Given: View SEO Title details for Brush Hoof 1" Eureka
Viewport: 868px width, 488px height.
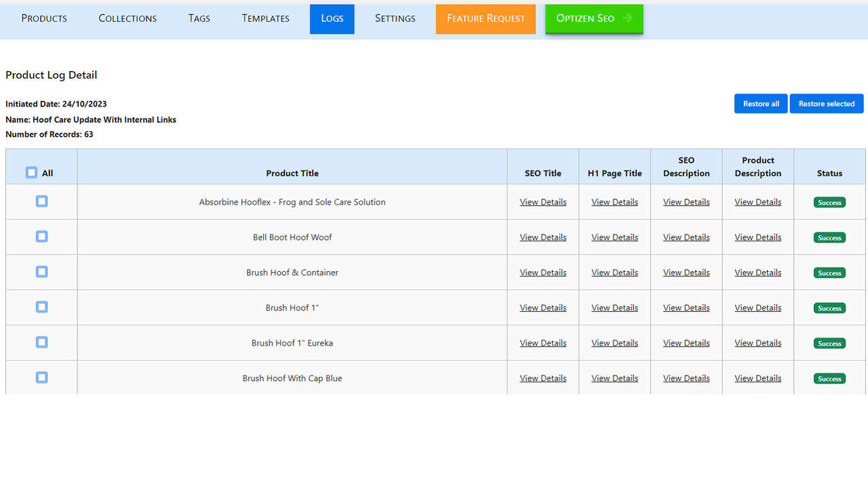Looking at the screenshot, I should pos(542,342).
